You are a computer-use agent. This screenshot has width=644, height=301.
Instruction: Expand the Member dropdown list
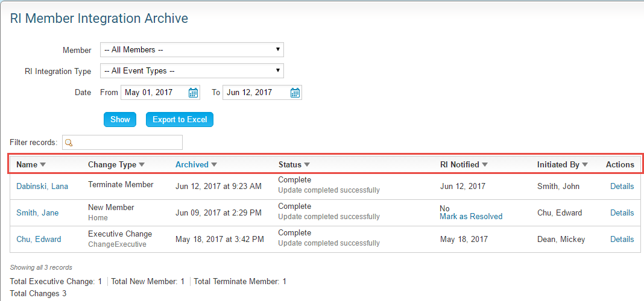[192, 50]
